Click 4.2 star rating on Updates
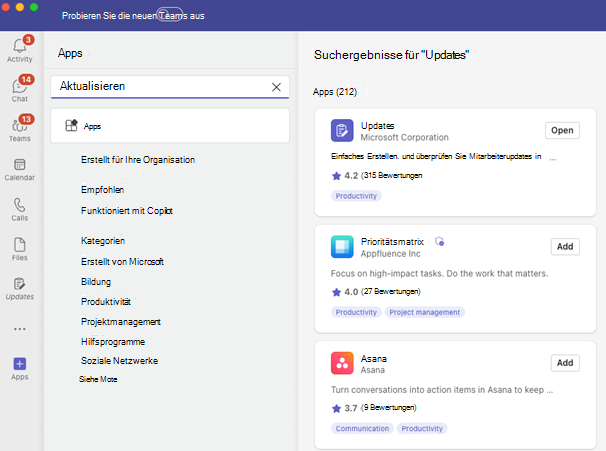The height and width of the screenshot is (451, 606). click(x=377, y=175)
